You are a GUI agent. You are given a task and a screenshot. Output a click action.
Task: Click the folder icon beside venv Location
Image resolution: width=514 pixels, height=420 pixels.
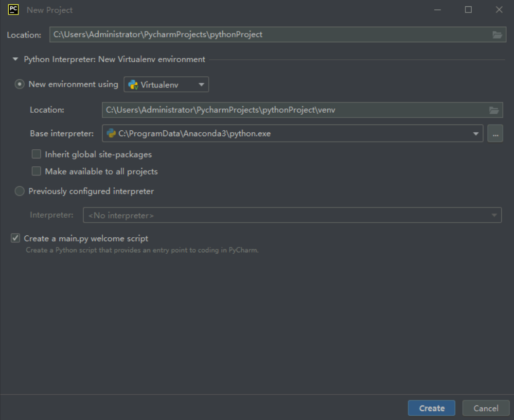coord(495,110)
